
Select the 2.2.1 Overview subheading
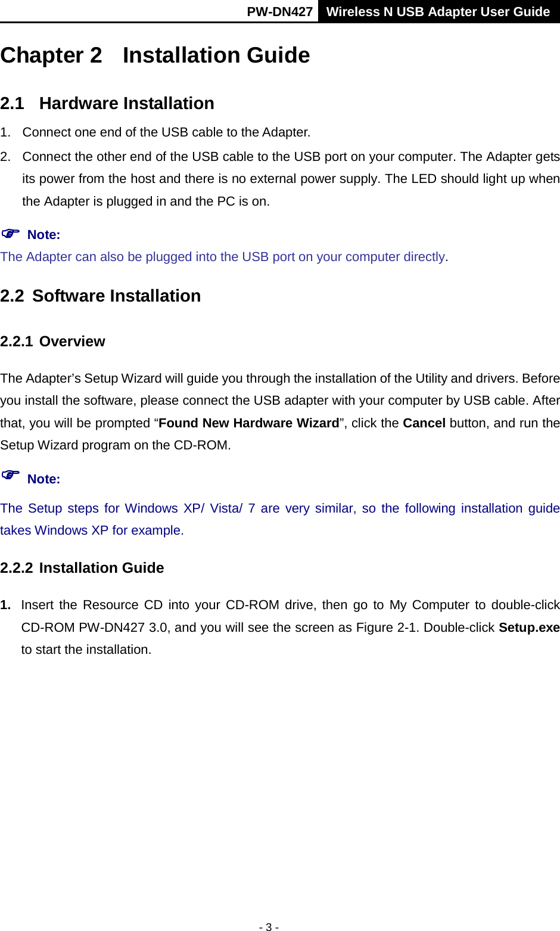pos(52,342)
